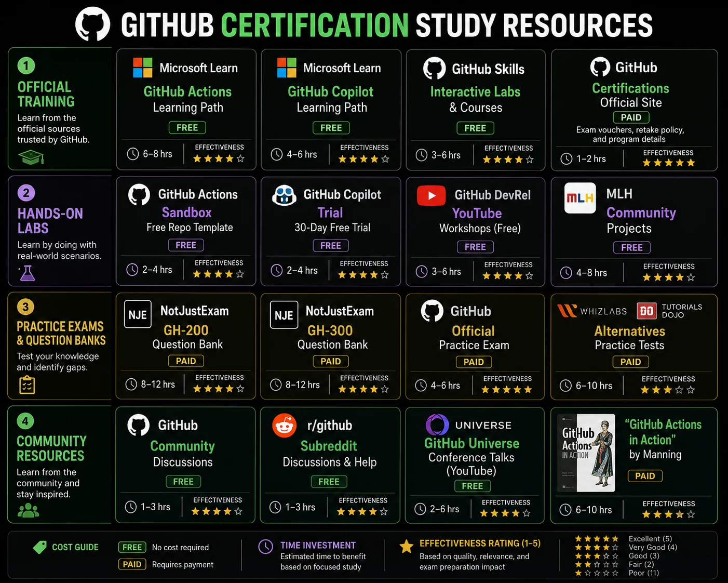Click the GitHub Universe ring logo
Viewport: 728px width, 583px height.
pos(437,425)
